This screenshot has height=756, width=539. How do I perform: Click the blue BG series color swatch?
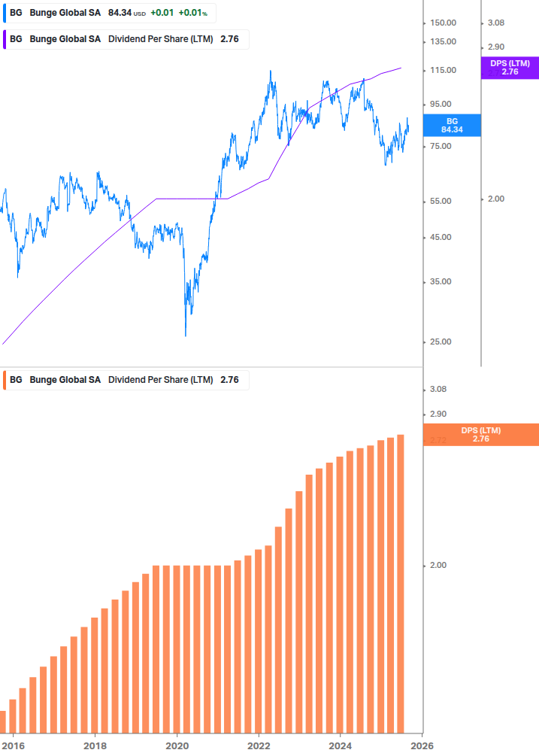coord(5,13)
